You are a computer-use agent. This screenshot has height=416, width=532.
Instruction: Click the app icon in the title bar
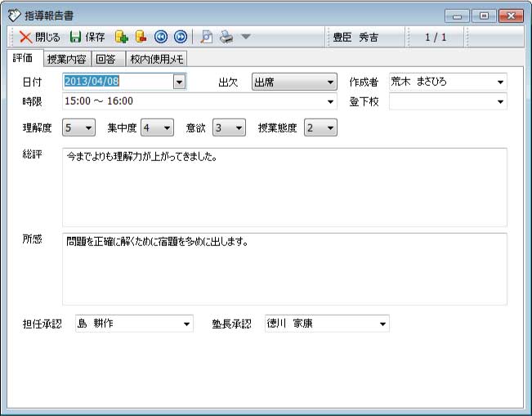(14, 16)
